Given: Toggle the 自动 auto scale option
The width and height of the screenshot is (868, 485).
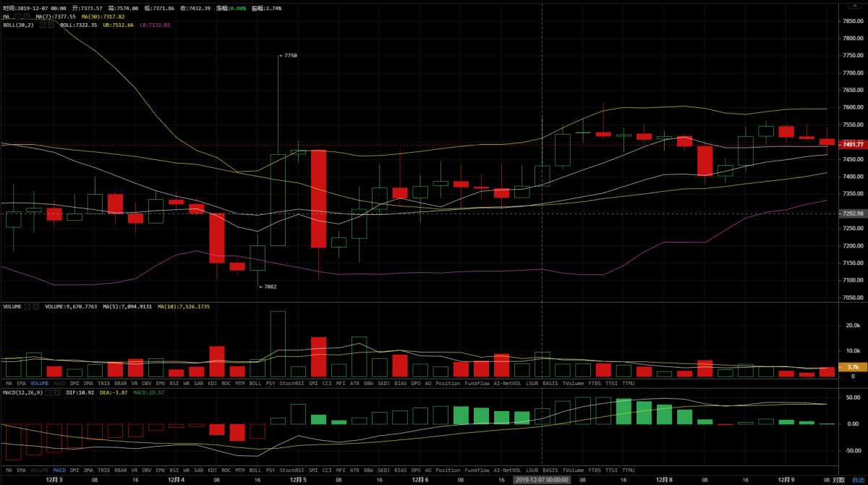Looking at the screenshot, I should [x=857, y=479].
